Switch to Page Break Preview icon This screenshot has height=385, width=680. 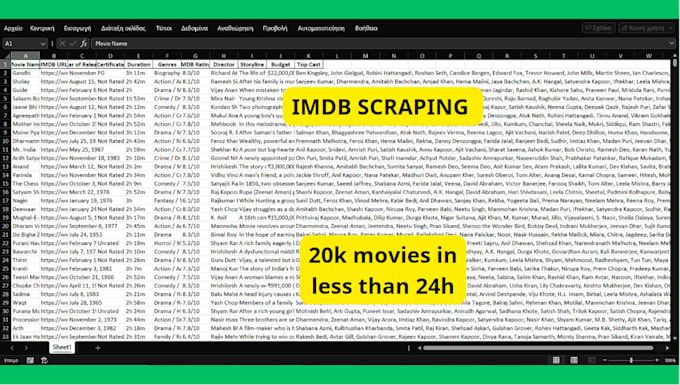coord(592,360)
